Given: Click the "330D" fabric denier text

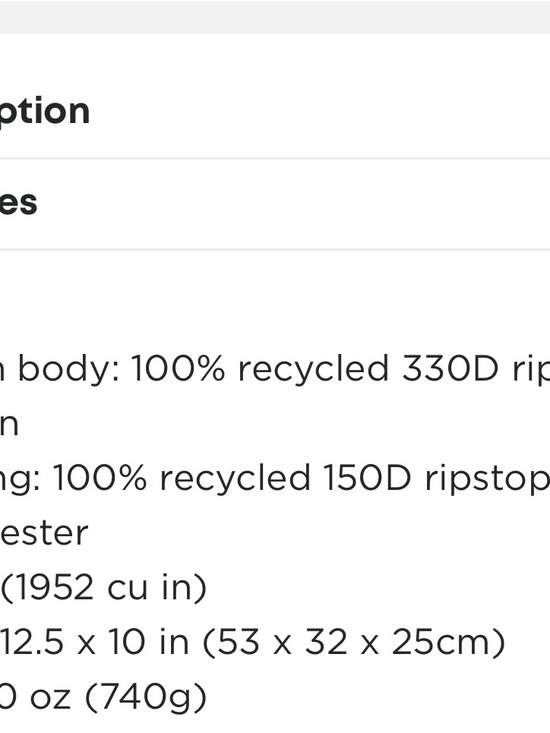Looking at the screenshot, I should click(450, 369).
